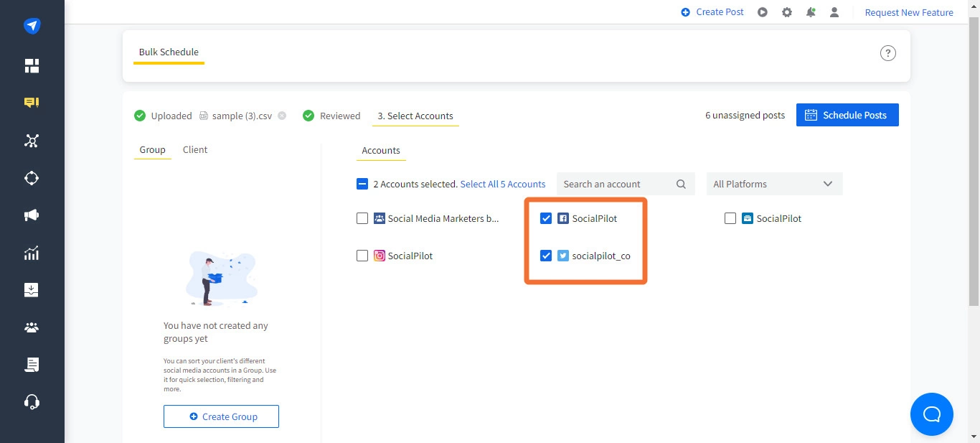
Task: Click the Instagram icon beside SocialPilot
Action: 380,256
